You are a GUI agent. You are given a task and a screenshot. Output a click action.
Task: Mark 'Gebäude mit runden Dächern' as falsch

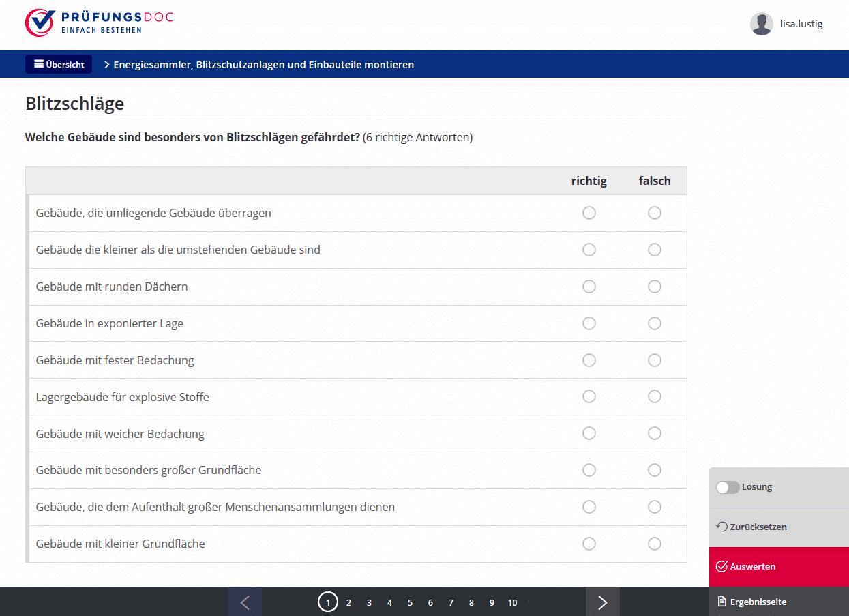pyautogui.click(x=655, y=287)
